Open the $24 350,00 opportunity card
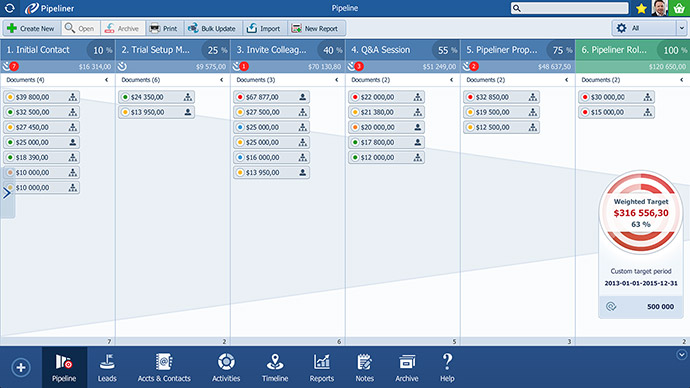 click(x=156, y=97)
